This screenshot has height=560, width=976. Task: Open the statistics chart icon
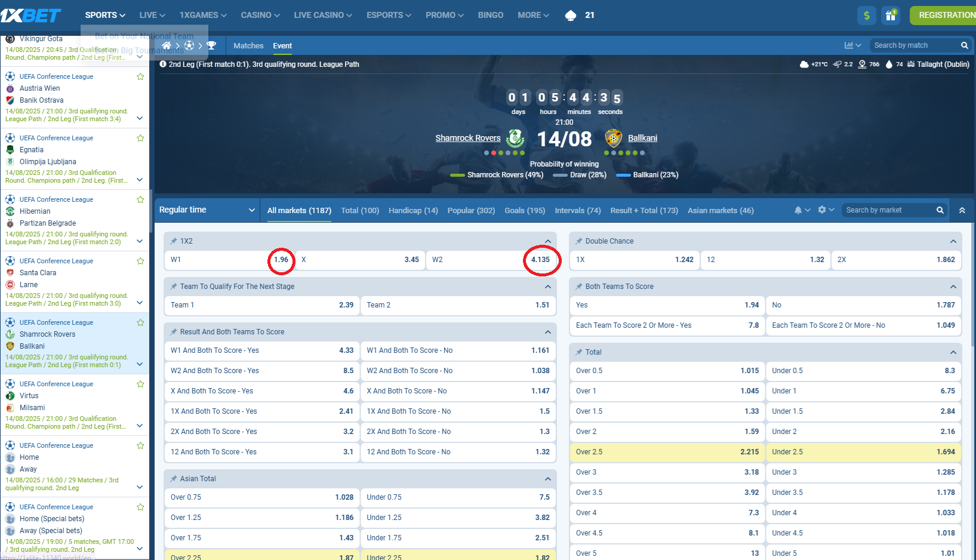849,45
